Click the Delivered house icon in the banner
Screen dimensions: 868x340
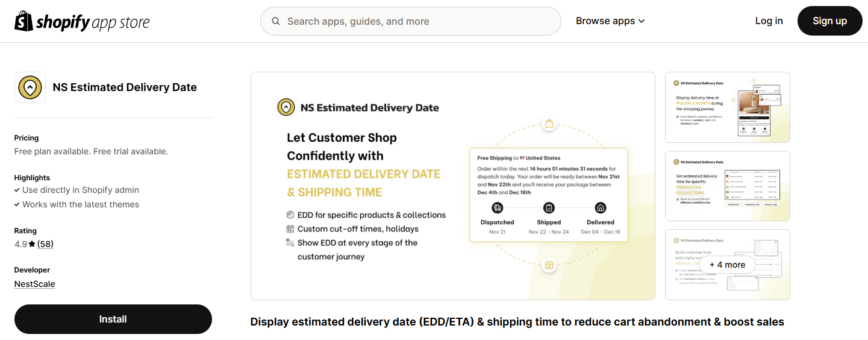pos(601,207)
